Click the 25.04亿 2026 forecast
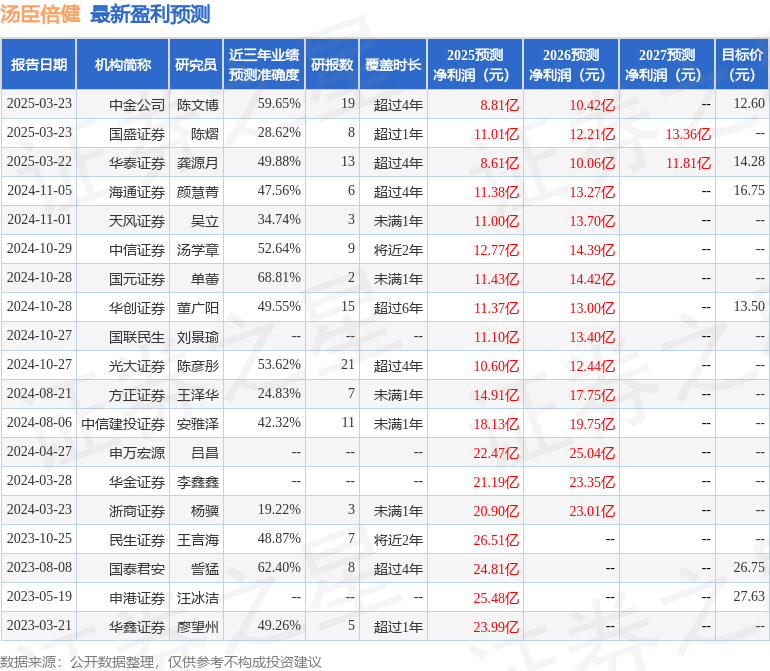Image resolution: width=770 pixels, height=671 pixels. click(x=592, y=452)
